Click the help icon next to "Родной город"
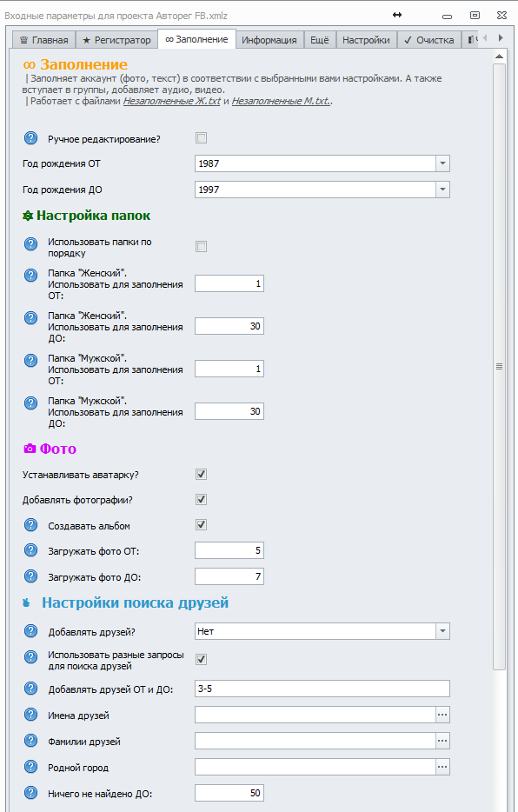This screenshot has width=518, height=812. click(x=30, y=766)
